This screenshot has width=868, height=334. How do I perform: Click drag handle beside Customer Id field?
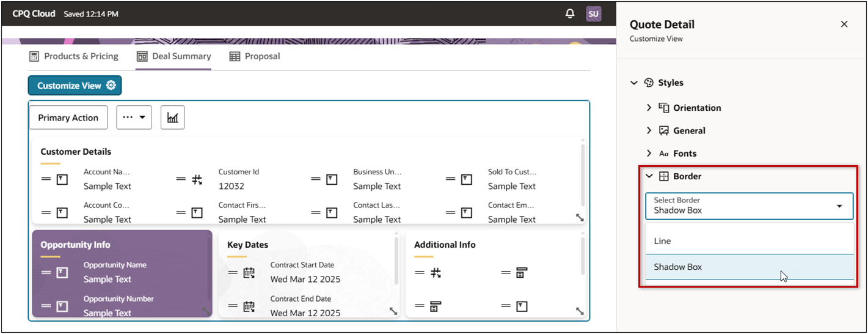181,179
